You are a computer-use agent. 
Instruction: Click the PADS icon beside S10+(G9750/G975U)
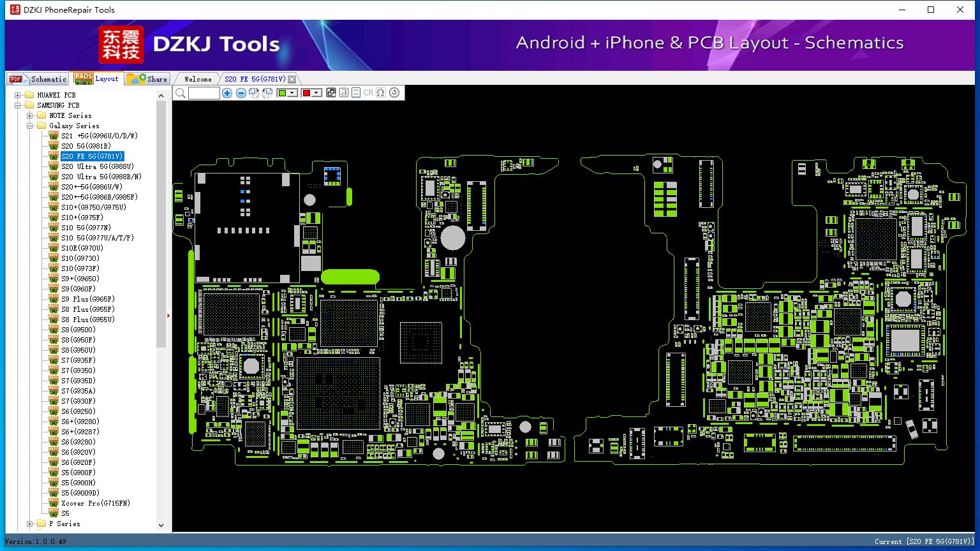click(54, 207)
